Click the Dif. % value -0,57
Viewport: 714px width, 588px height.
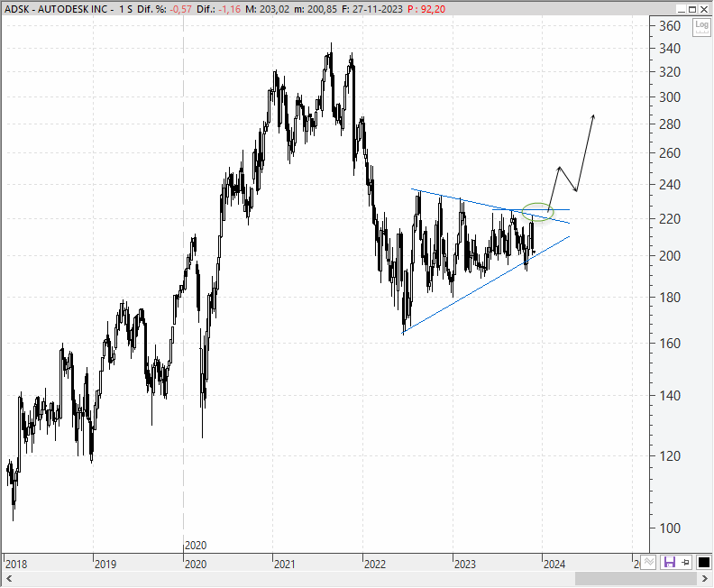(x=181, y=9)
